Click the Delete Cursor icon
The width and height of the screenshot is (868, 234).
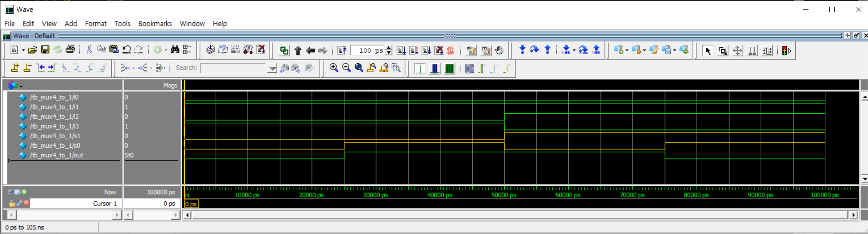click(27, 68)
